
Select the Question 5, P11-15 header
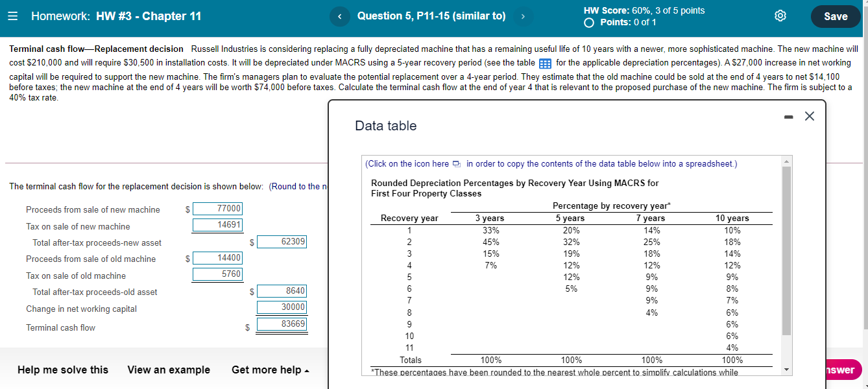[431, 16]
